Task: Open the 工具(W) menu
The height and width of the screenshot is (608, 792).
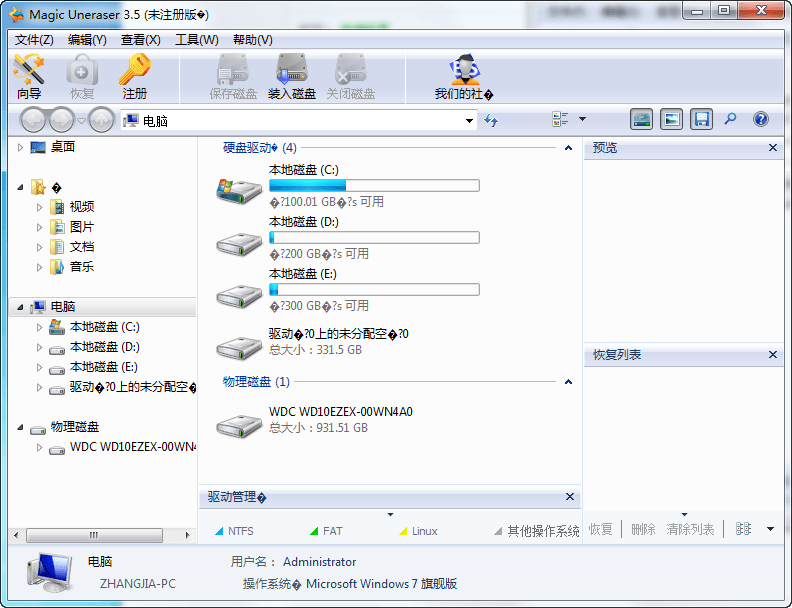Action: point(196,40)
